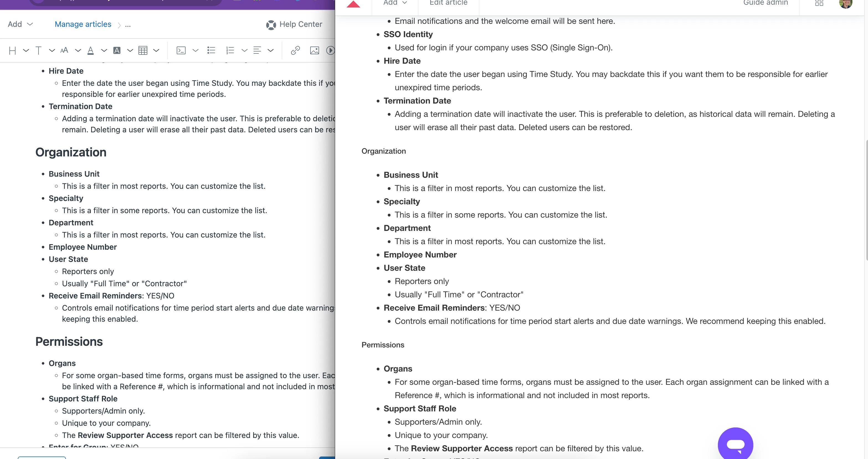This screenshot has width=868, height=459.
Task: Insert a table using the grid icon
Action: tap(143, 50)
